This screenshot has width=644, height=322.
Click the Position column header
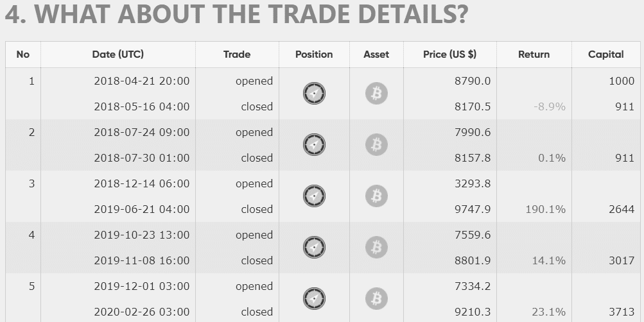314,55
